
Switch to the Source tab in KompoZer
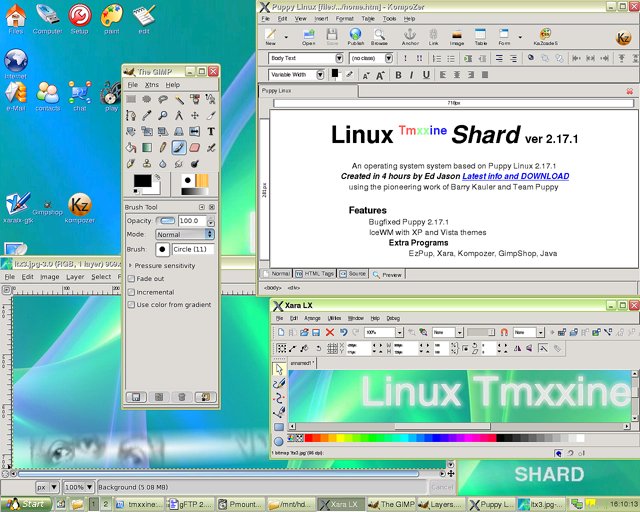pos(353,274)
